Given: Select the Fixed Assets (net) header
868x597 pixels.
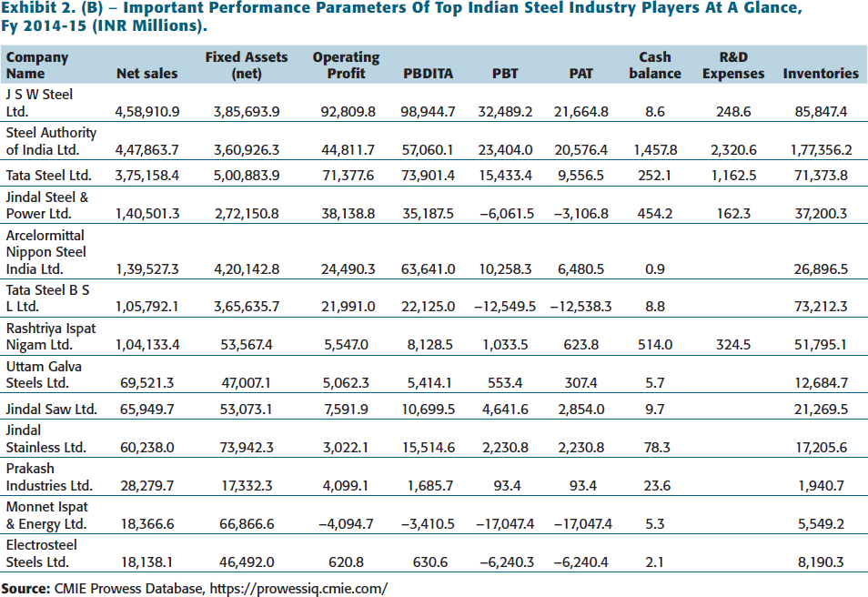Looking at the screenshot, I should click(247, 66).
